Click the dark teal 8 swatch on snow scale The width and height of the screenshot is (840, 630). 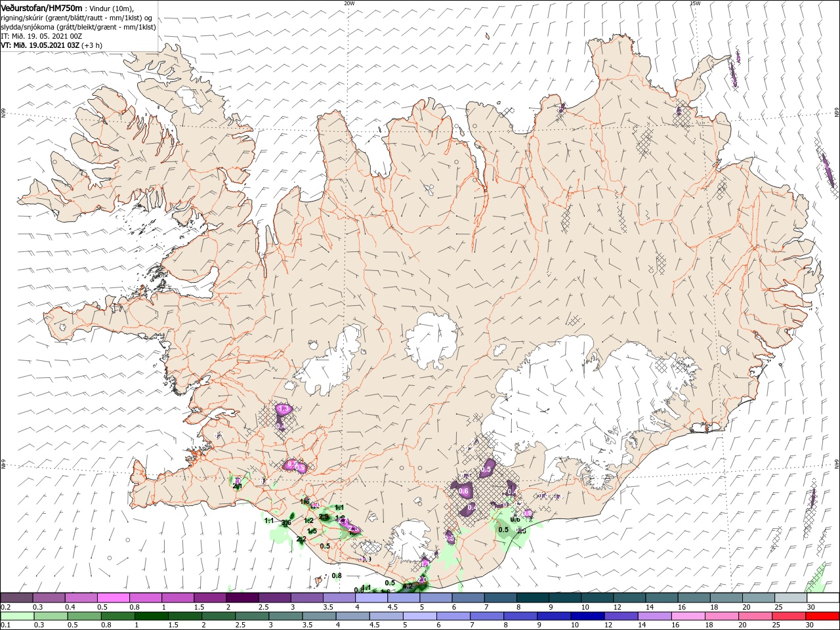(x=532, y=598)
